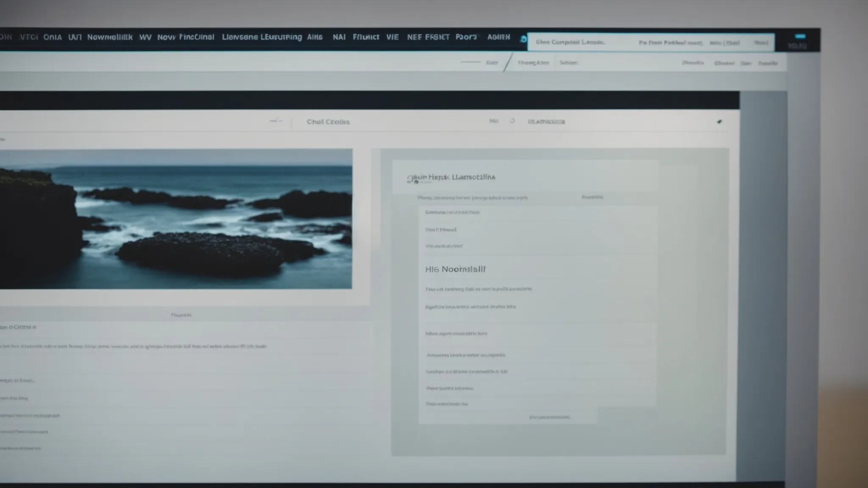Open the Fiıuıct navigation item
Viewport: 868px width, 488px height.
coord(366,37)
